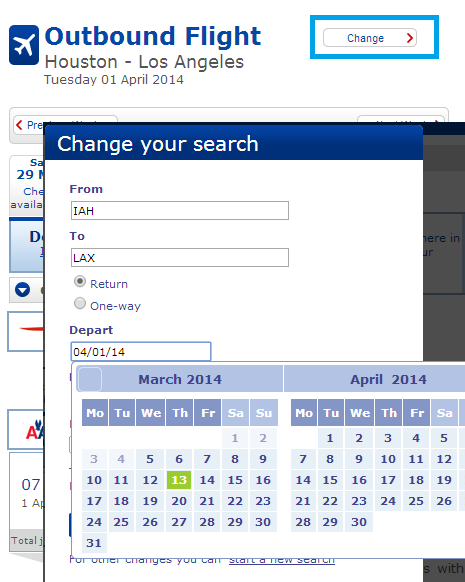Click the previous month button in calendar
This screenshot has width=465, height=582.
click(x=89, y=379)
